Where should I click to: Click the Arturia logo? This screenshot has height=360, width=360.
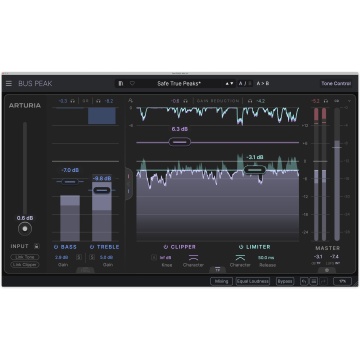pos(25,105)
